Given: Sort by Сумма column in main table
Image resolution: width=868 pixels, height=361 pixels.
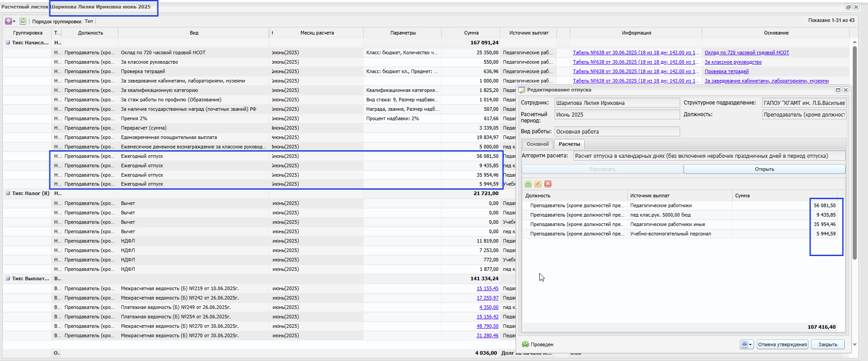Looking at the screenshot, I should pyautogui.click(x=471, y=33).
